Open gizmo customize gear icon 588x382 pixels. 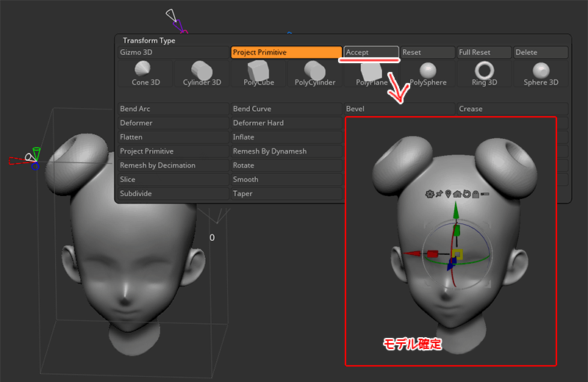click(430, 194)
